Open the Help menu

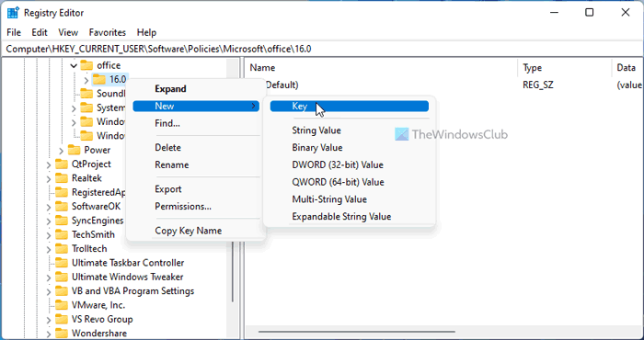pos(146,32)
